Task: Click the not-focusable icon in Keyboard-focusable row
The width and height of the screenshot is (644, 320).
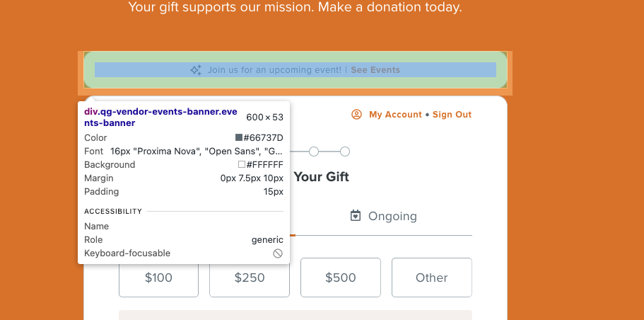Action: 278,253
